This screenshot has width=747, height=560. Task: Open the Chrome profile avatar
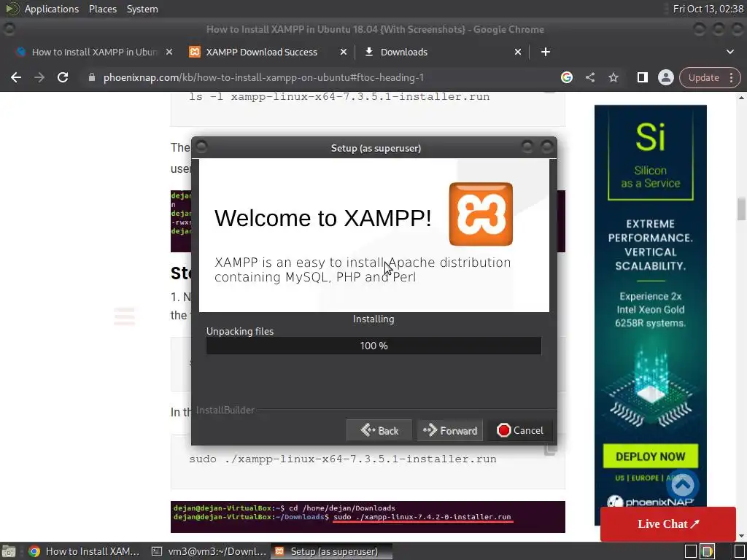click(x=665, y=77)
